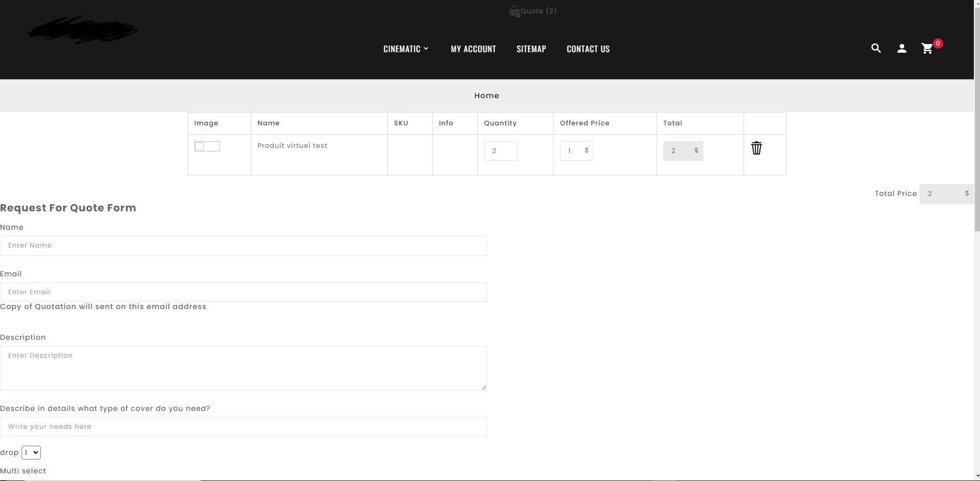Click the Quote basket icon
980x481 pixels.
(x=514, y=11)
